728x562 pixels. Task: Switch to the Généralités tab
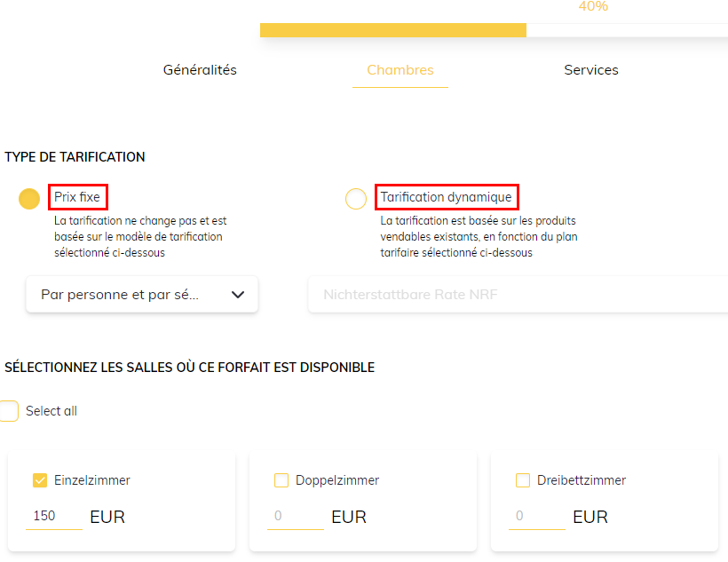(x=200, y=70)
